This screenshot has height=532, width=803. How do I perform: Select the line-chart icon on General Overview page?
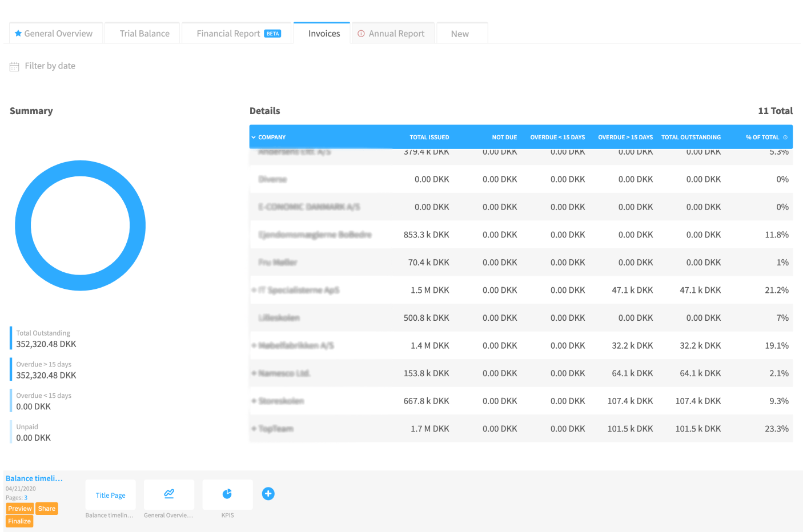pos(168,493)
